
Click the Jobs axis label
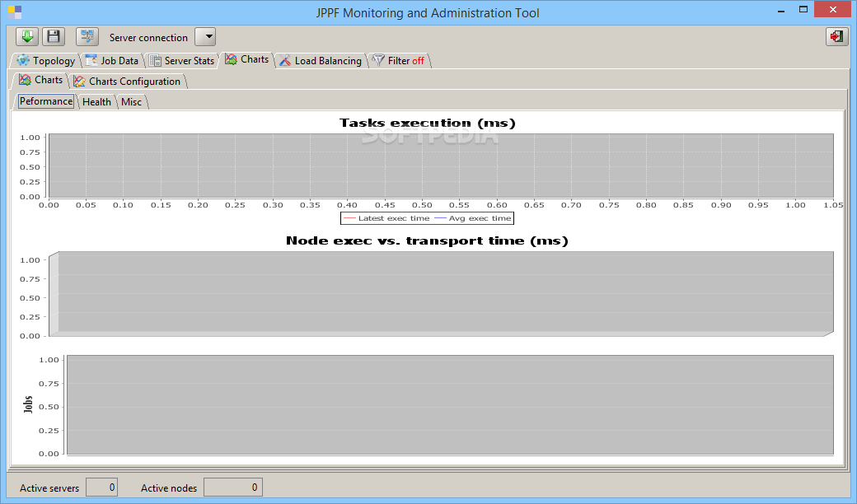click(28, 404)
